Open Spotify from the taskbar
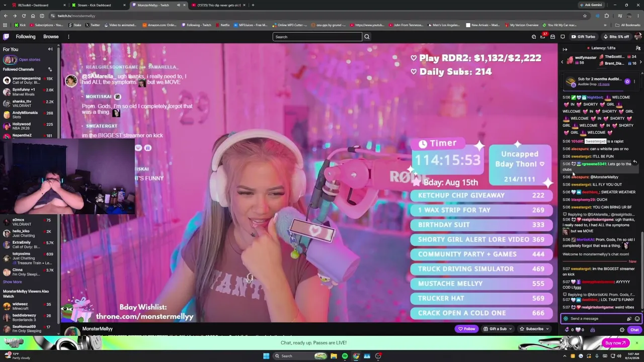This screenshot has width=644, height=362. (345, 356)
